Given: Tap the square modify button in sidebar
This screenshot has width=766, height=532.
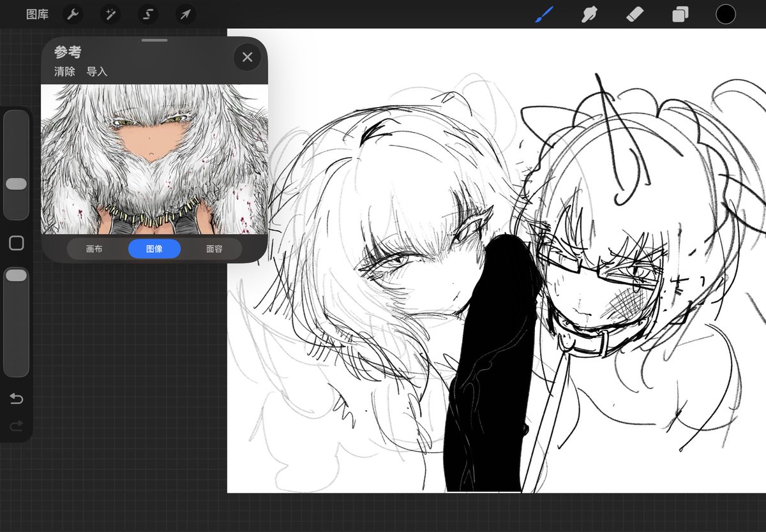Looking at the screenshot, I should (x=16, y=243).
